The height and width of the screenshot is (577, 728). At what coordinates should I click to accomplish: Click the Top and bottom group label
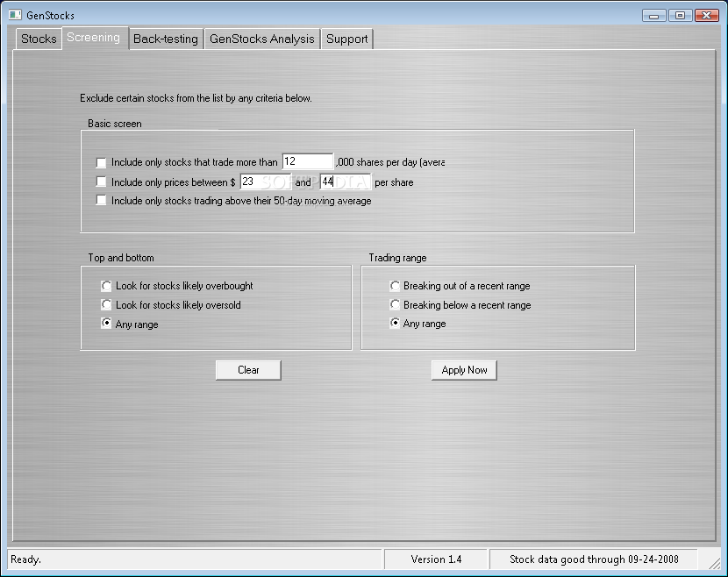pos(121,258)
